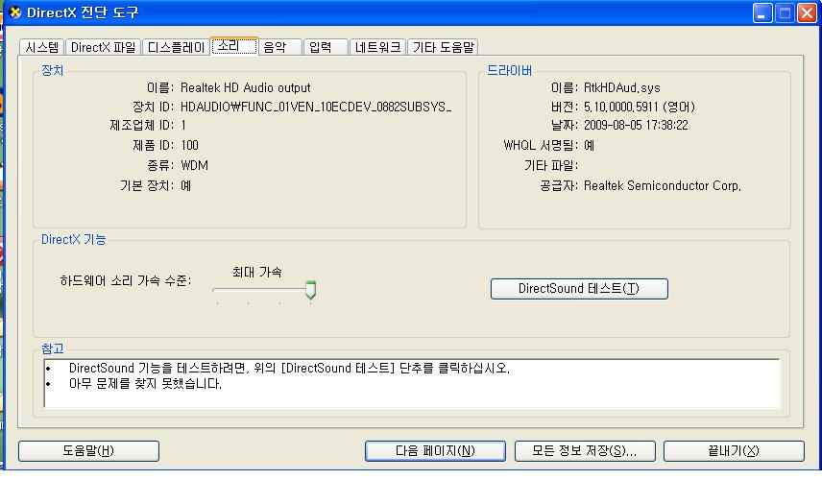Image resolution: width=822 pixels, height=504 pixels.
Task: Select the 제품 ID value 100
Action: (189, 145)
